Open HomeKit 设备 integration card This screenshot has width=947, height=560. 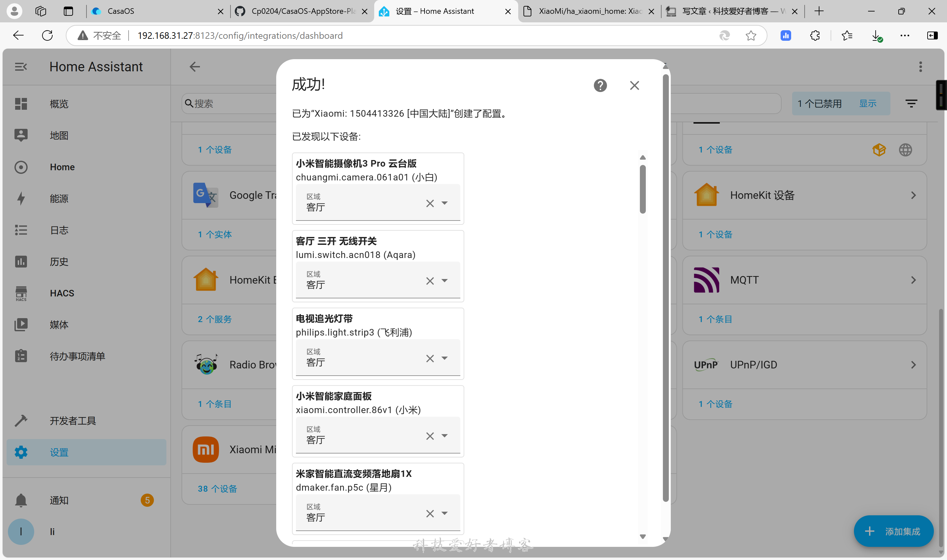[804, 195]
